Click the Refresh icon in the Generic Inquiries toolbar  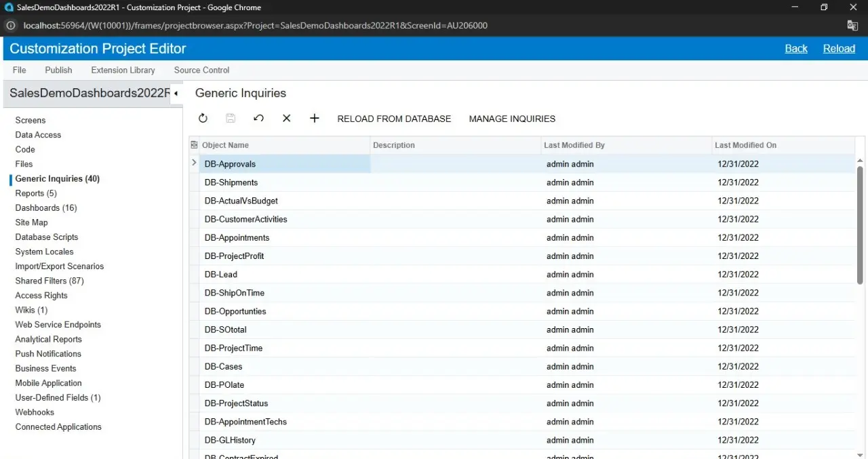(203, 119)
